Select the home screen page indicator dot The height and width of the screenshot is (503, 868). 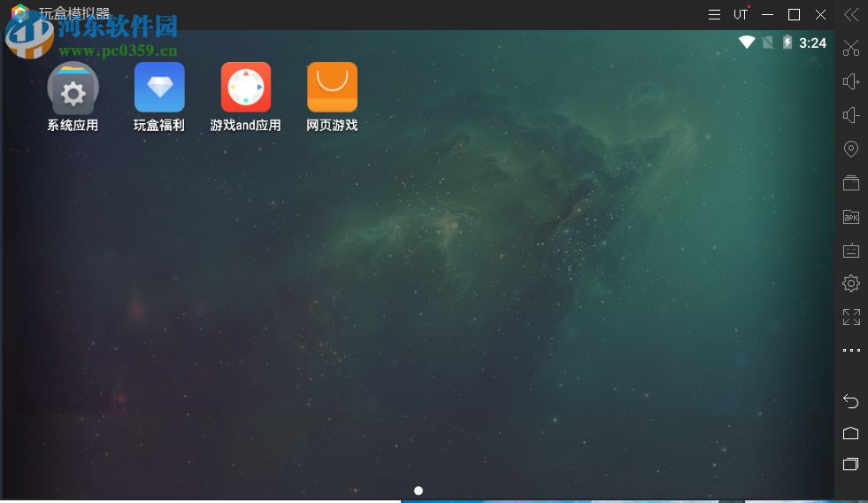419,491
